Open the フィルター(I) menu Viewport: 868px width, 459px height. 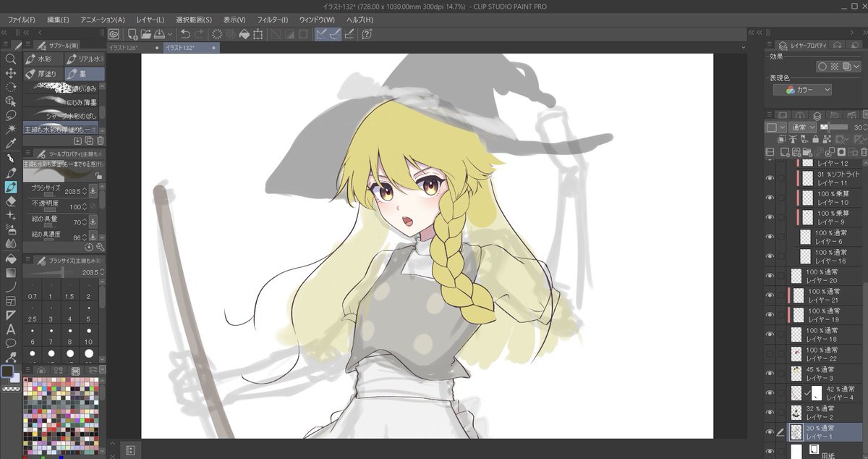tap(272, 19)
